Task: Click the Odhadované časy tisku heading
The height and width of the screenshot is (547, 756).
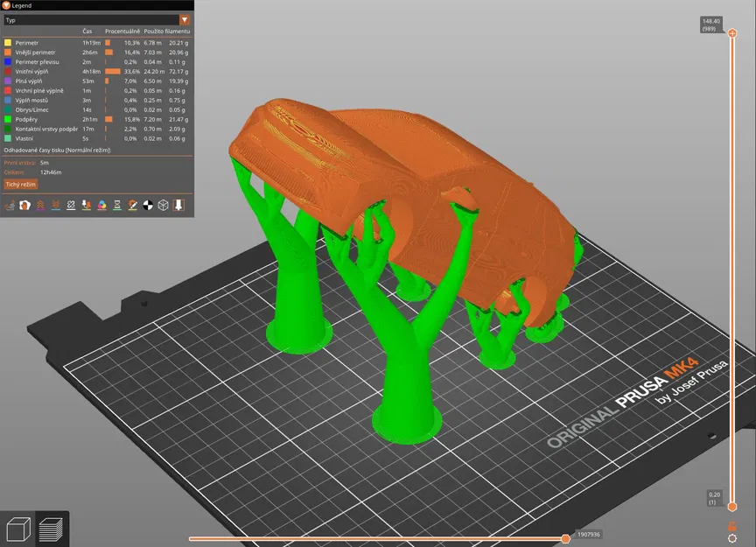Action: pos(58,150)
